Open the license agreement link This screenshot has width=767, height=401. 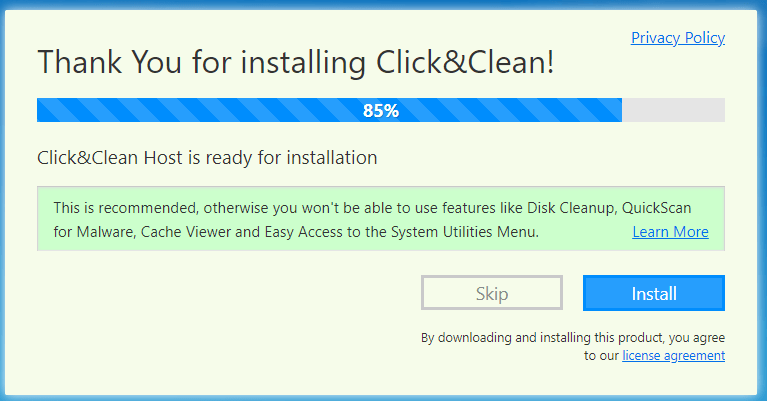tap(673, 355)
